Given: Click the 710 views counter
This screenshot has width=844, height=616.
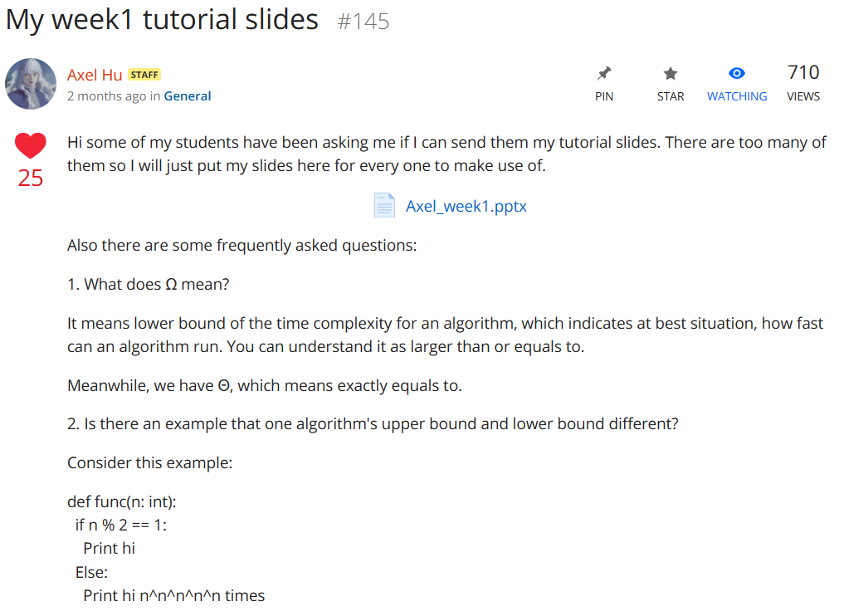Looking at the screenshot, I should (x=803, y=72).
